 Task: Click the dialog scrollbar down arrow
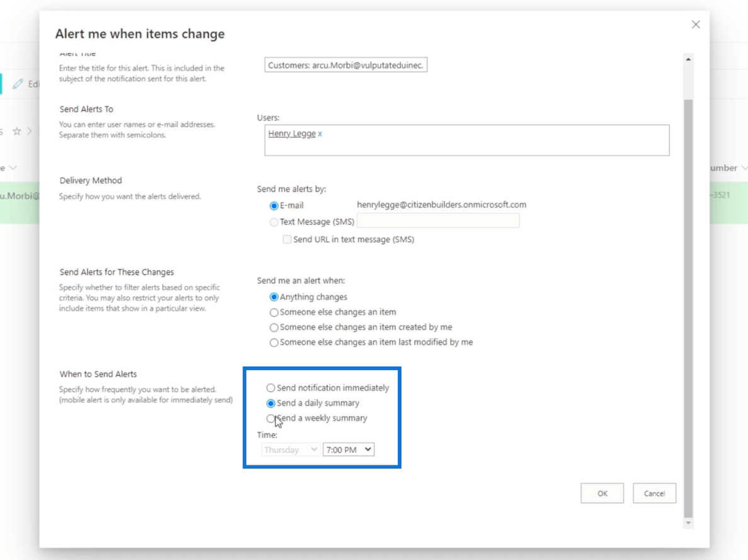[688, 523]
